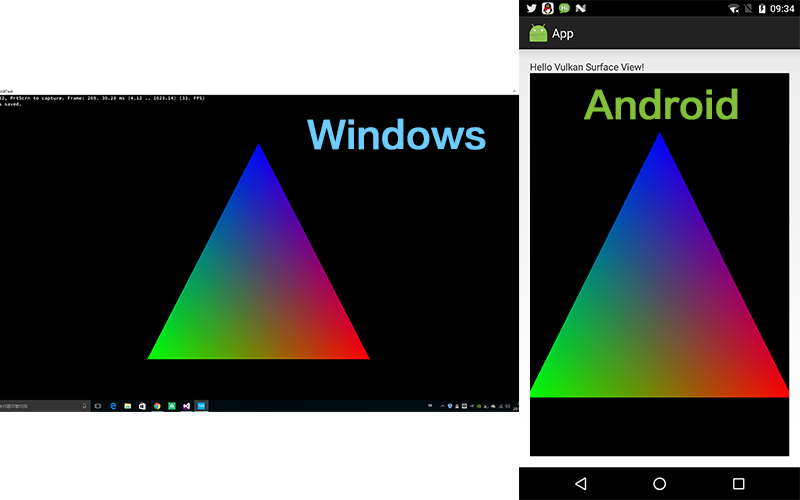This screenshot has height=500, width=800.
Task: Click the Windows taskbar search box
Action: point(45,406)
